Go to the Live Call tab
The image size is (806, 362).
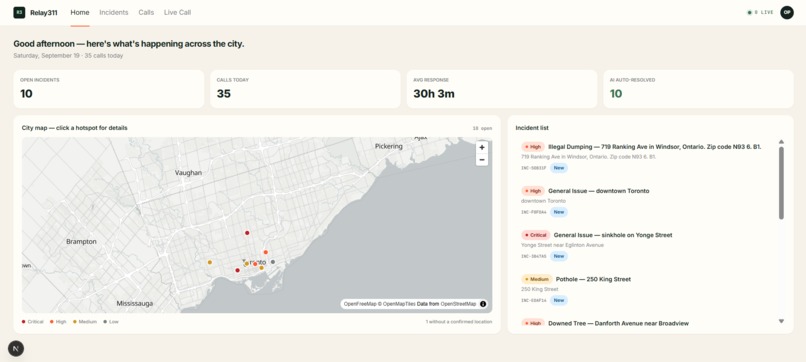pos(177,12)
